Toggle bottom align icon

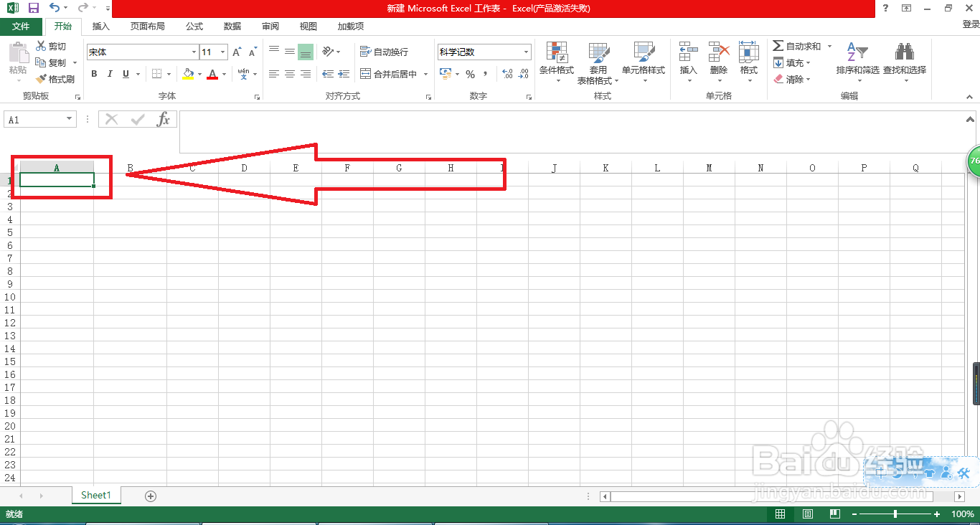[306, 52]
